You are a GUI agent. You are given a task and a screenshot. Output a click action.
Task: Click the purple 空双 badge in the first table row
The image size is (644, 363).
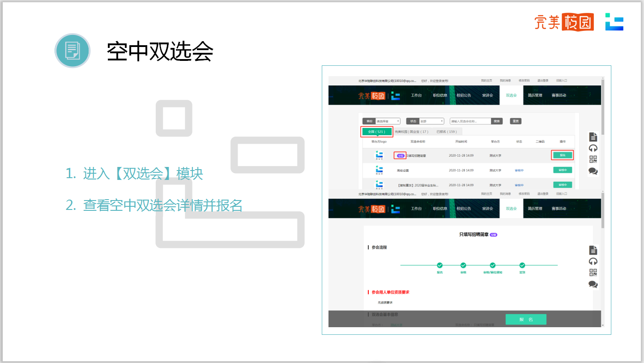[x=401, y=156]
